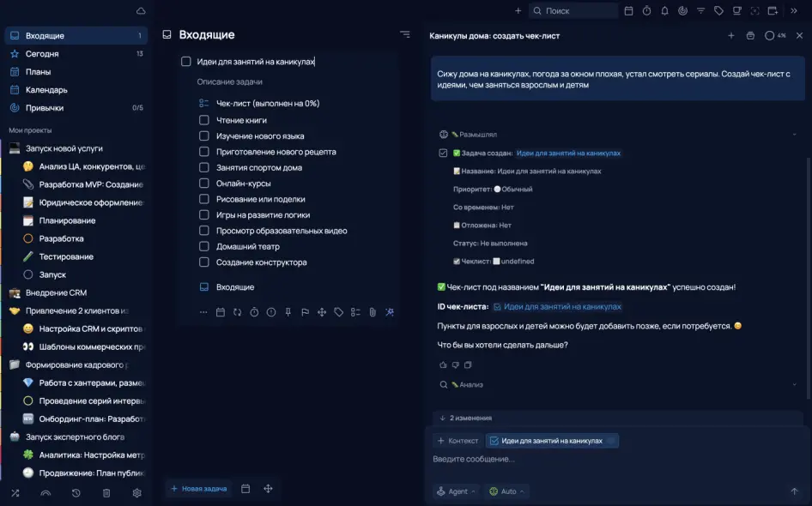
Task: Click the tag icon in top bar
Action: tap(718, 11)
